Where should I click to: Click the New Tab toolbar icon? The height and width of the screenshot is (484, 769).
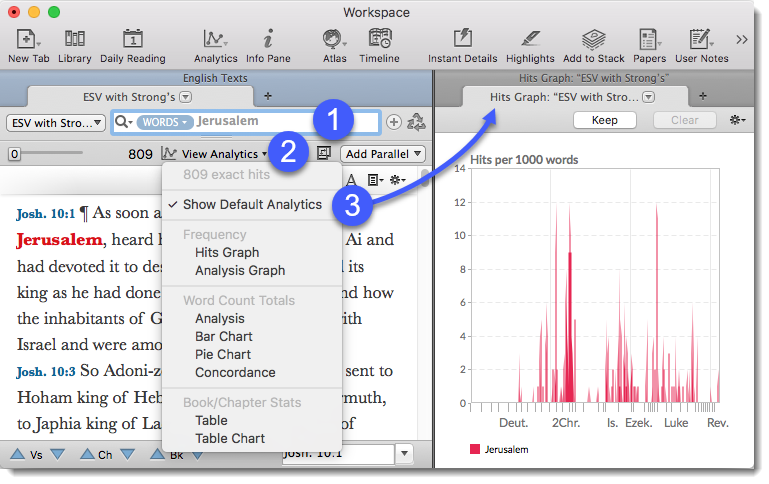click(24, 39)
